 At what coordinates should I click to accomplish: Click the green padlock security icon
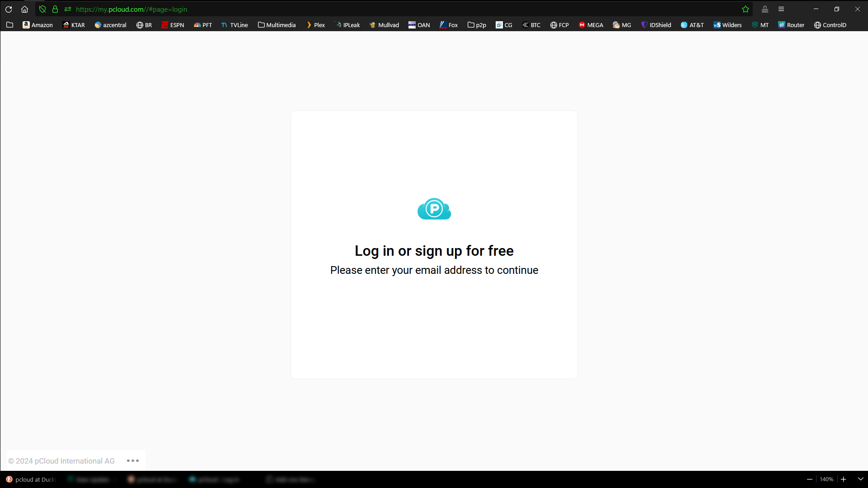click(55, 9)
